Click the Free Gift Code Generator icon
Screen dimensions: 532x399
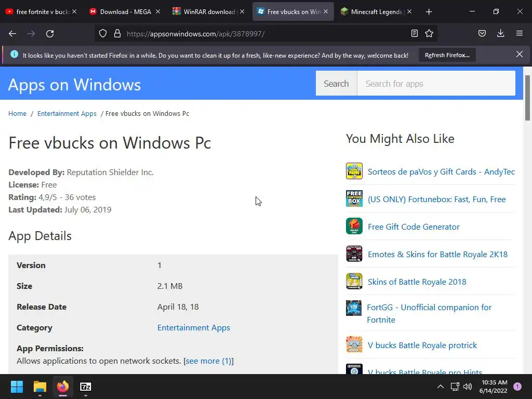(354, 226)
